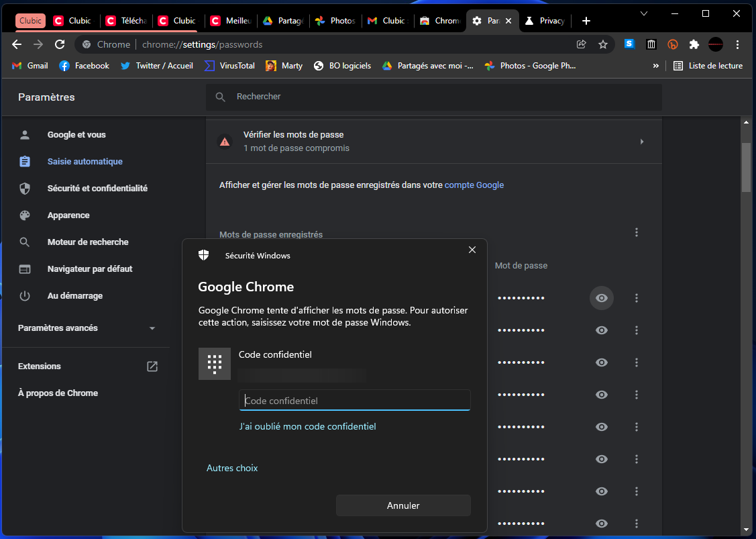
Task: Switch to the Meilleu tab
Action: [x=231, y=21]
